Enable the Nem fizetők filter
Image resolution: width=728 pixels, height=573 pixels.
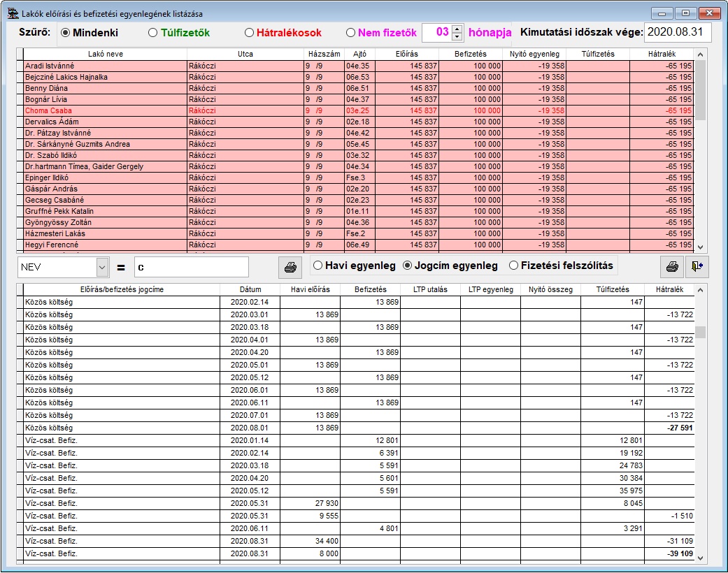351,32
